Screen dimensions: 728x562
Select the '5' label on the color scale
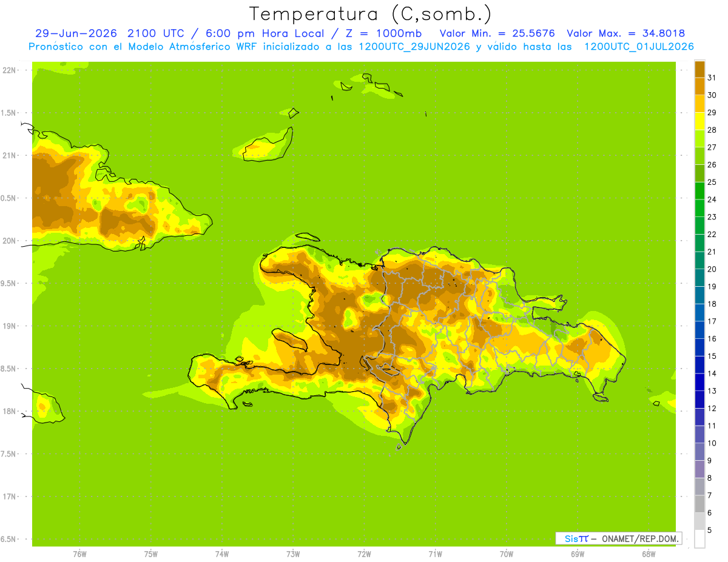tap(710, 530)
